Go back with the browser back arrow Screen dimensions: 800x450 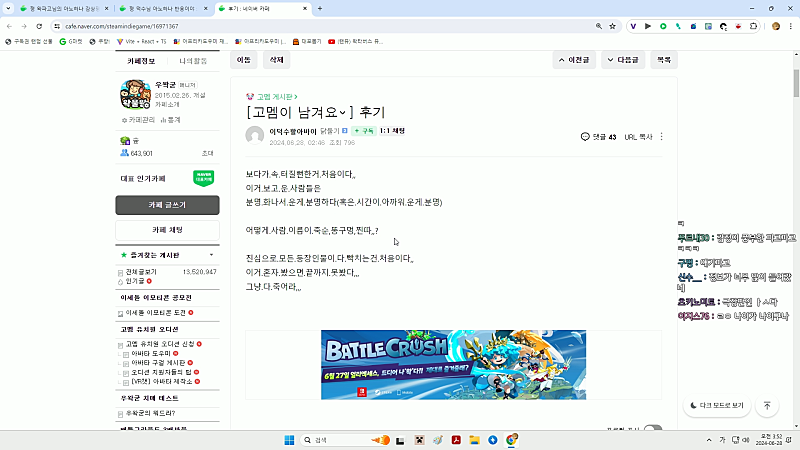coord(9,26)
